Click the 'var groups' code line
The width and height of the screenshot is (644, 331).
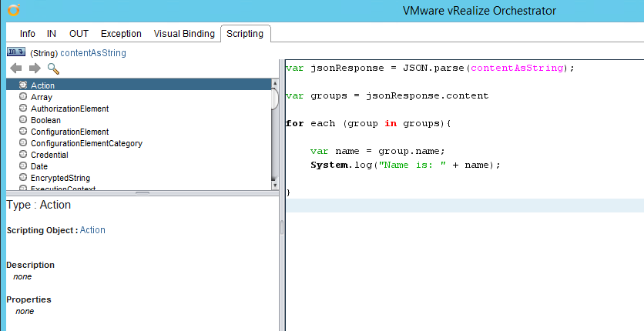click(x=387, y=95)
